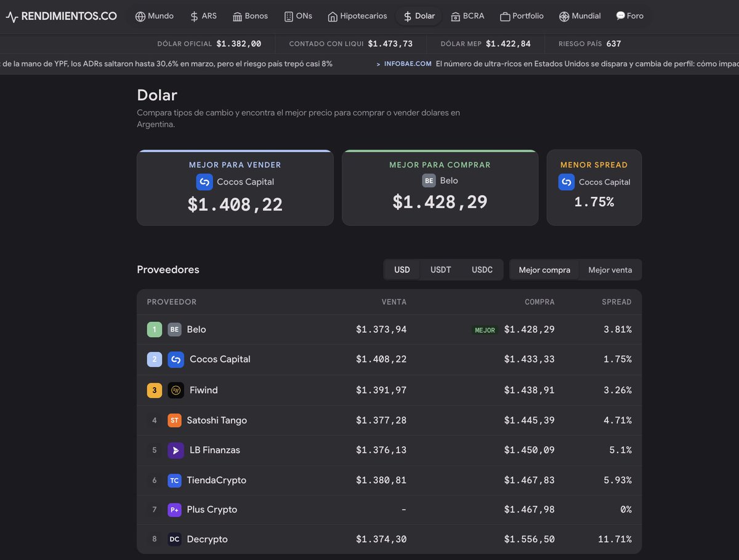
Task: Click the Rendimientos.co pulse logo icon
Action: coord(12,17)
